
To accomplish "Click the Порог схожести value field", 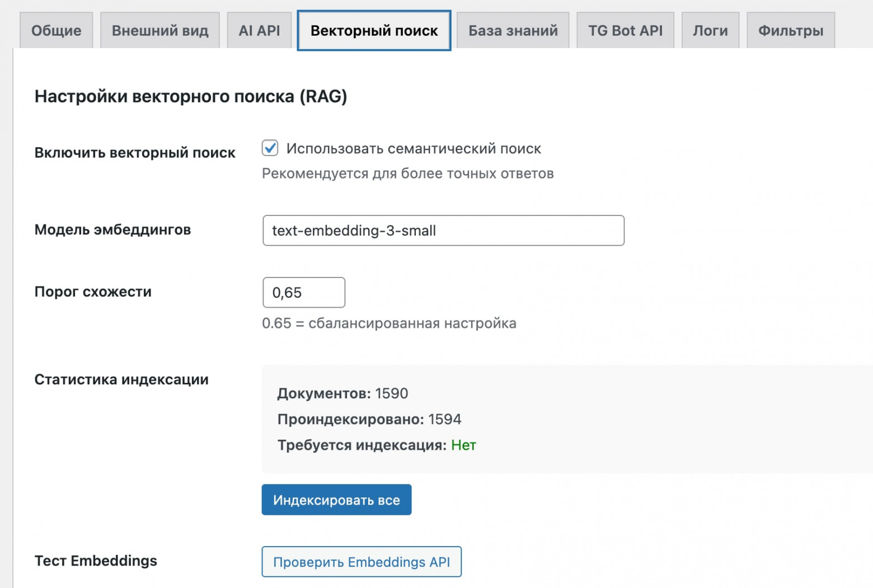I will coord(303,292).
